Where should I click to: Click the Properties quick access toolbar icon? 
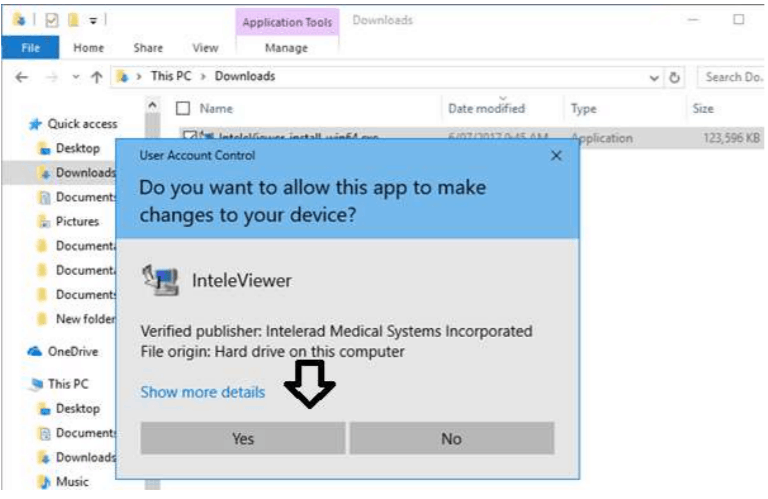(51, 20)
